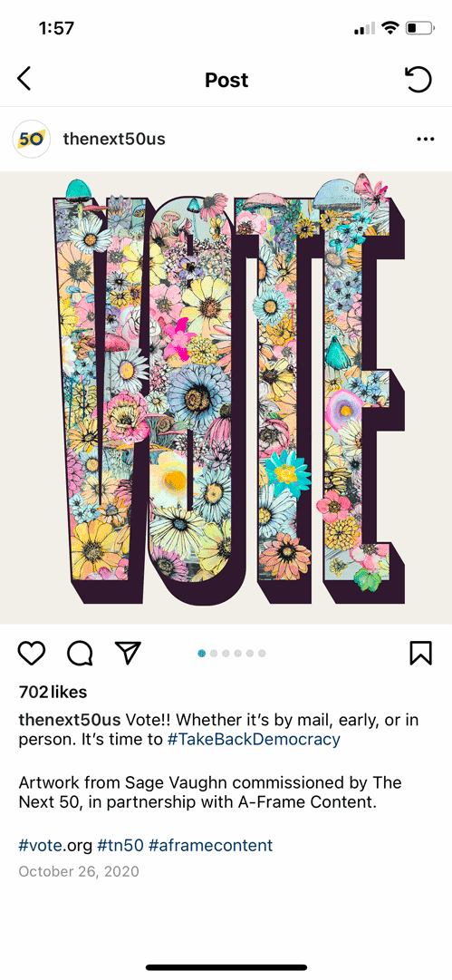Open the #vote hashtag

click(x=40, y=846)
